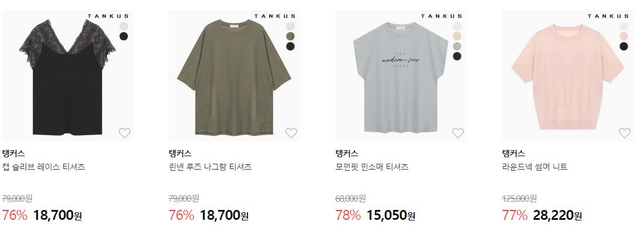Screen dimensions: 644x245
Task: Add linen loose raglan tee to wishlist heart
Action: (291, 133)
